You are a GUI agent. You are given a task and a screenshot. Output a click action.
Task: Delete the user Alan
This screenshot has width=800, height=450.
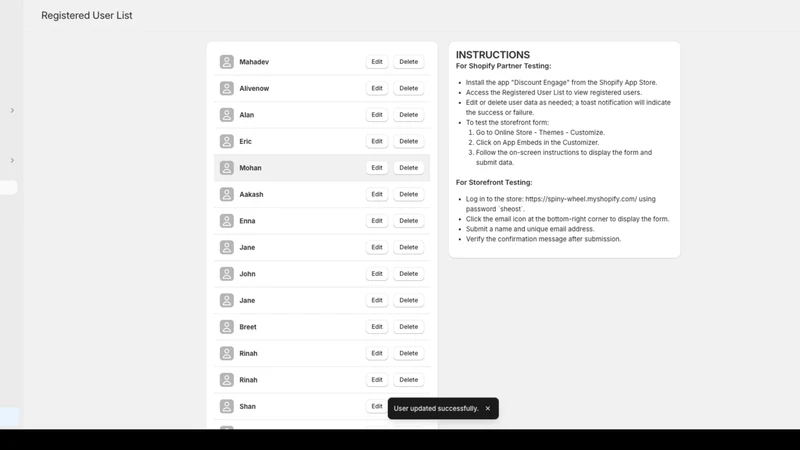(x=409, y=115)
